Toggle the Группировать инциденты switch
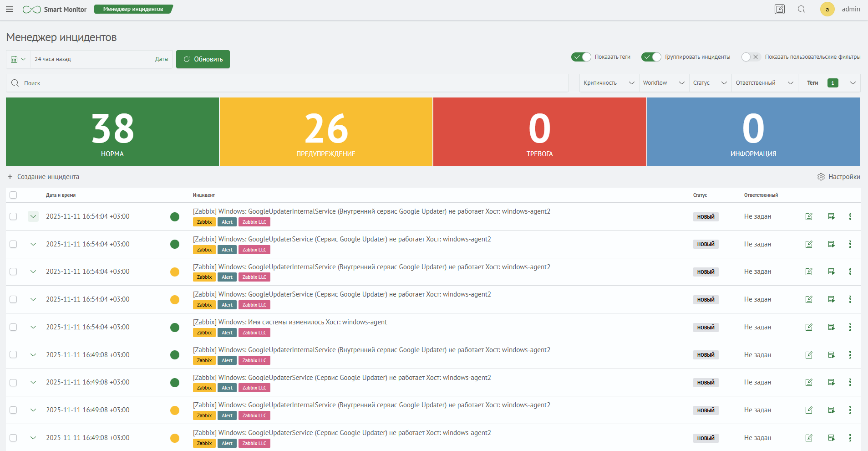The image size is (868, 451). (x=651, y=57)
